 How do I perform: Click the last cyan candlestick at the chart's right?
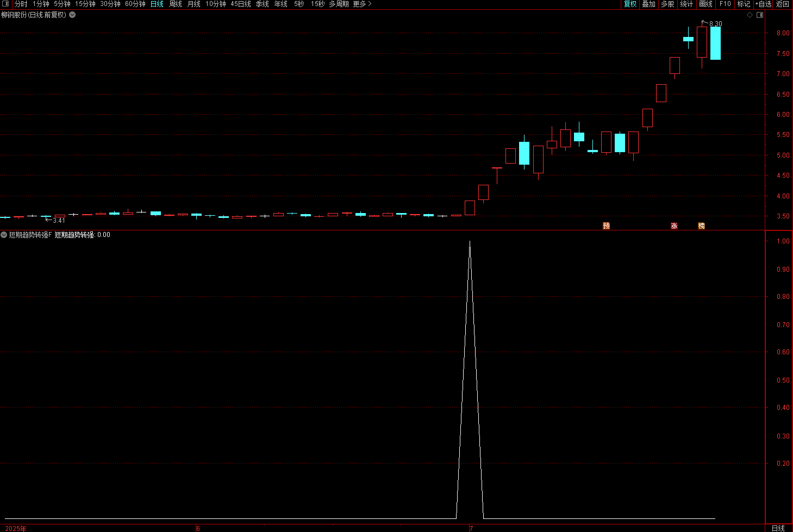[x=715, y=43]
